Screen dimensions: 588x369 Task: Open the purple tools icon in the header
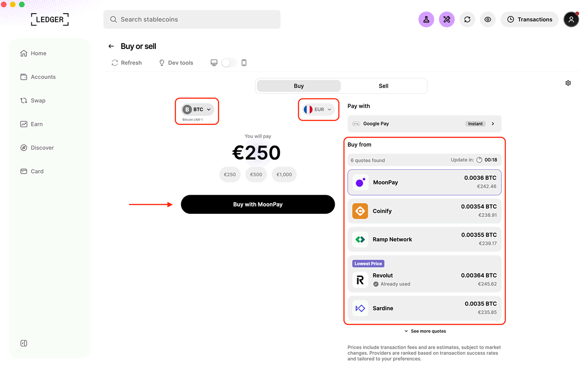[x=447, y=20]
